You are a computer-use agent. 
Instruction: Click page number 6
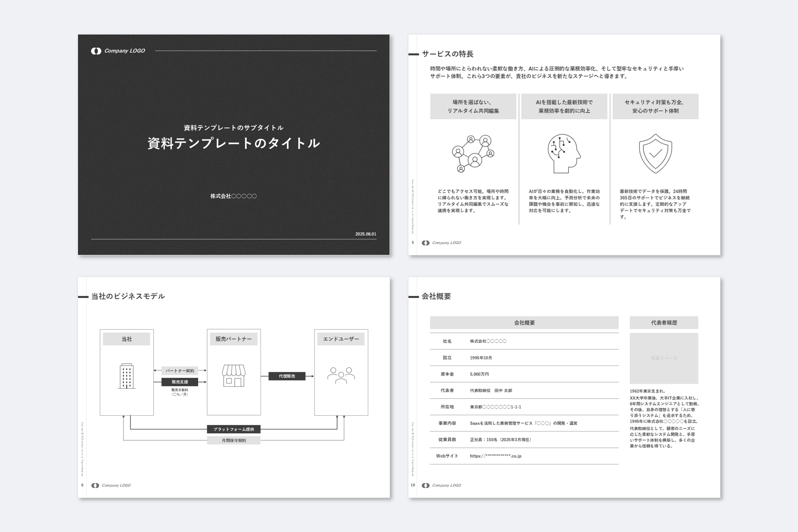82,486
